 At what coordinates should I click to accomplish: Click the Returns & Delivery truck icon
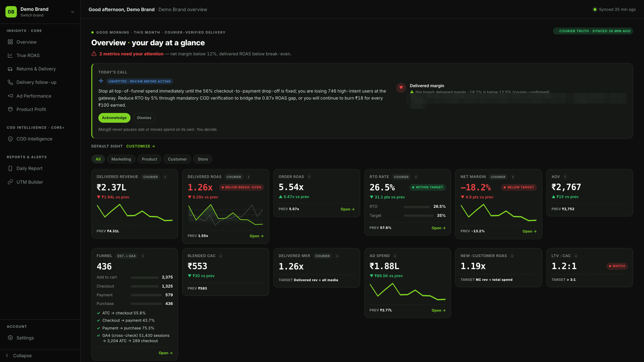[10, 69]
